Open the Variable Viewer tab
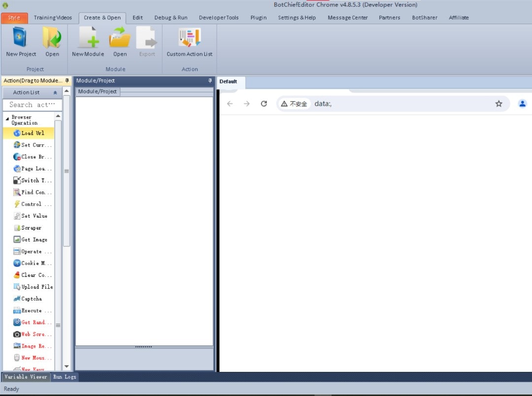This screenshot has width=532, height=396. tap(26, 377)
